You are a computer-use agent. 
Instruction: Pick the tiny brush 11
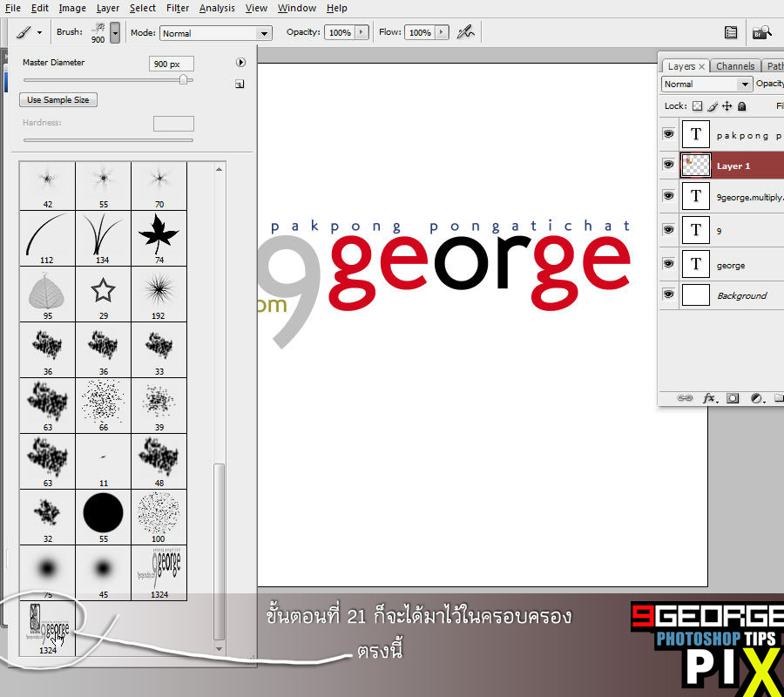click(103, 462)
